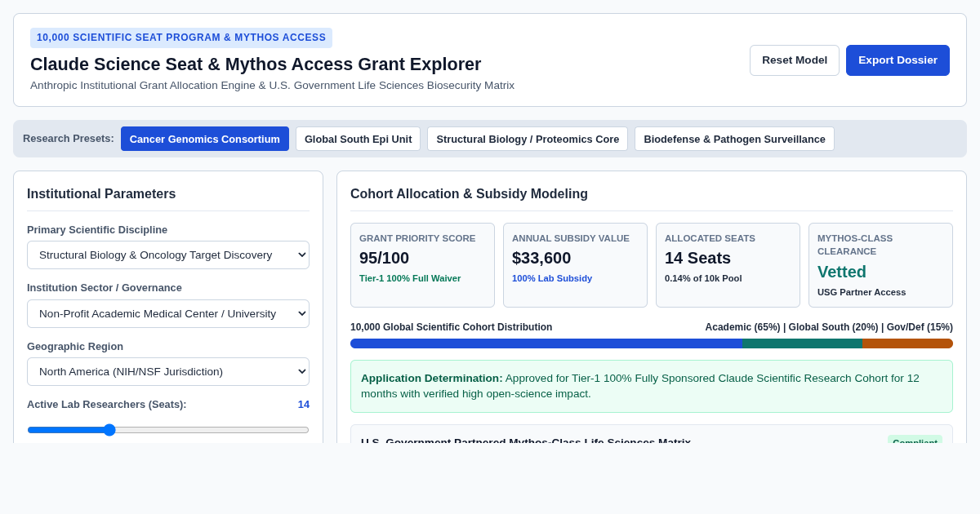
Task: Select the Grant Priority Score card
Action: 422,265
